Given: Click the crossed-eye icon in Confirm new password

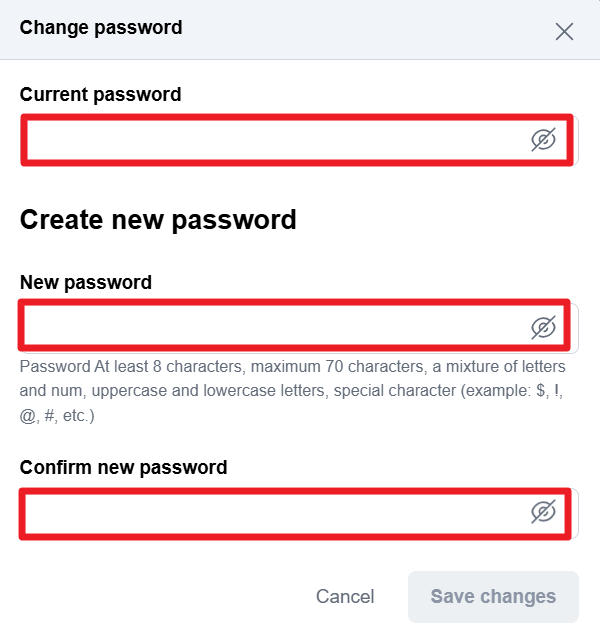Looking at the screenshot, I should tap(543, 513).
